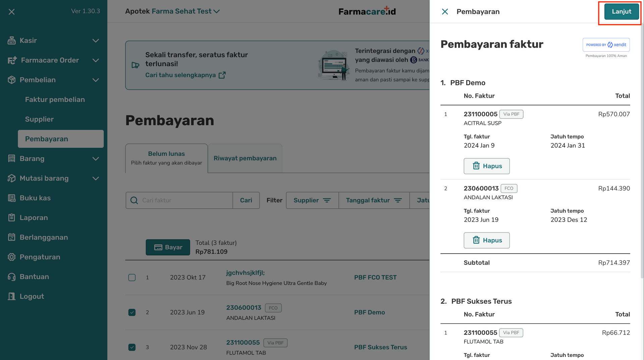
Task: Expand the Farmacare Order chevron
Action: click(x=96, y=60)
